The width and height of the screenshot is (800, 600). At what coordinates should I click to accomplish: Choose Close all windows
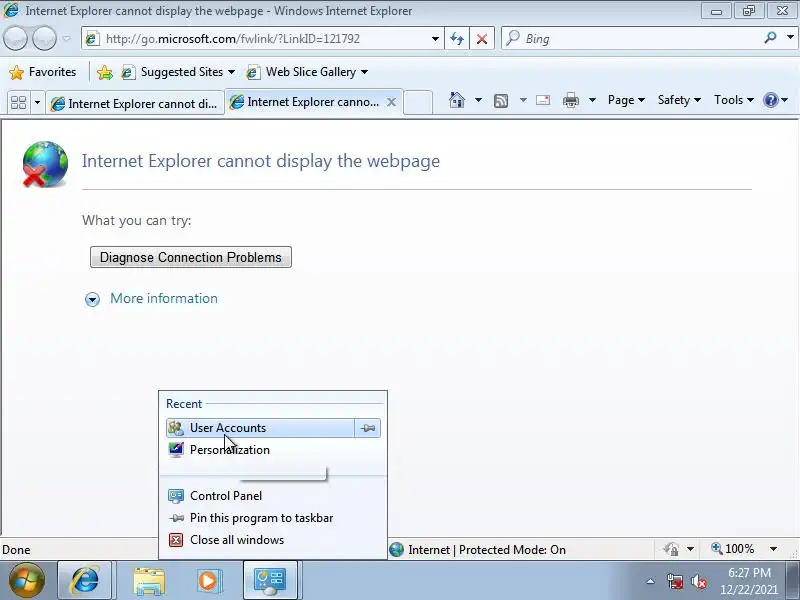coord(273,540)
